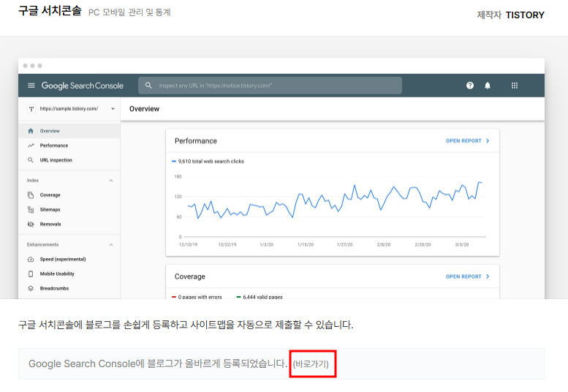Collapse the Enhancements section chevron
This screenshot has width=568, height=392.
111,244
